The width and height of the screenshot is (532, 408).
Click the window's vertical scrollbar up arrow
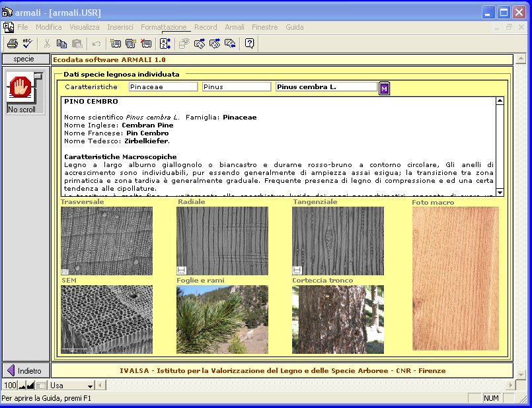[x=521, y=59]
